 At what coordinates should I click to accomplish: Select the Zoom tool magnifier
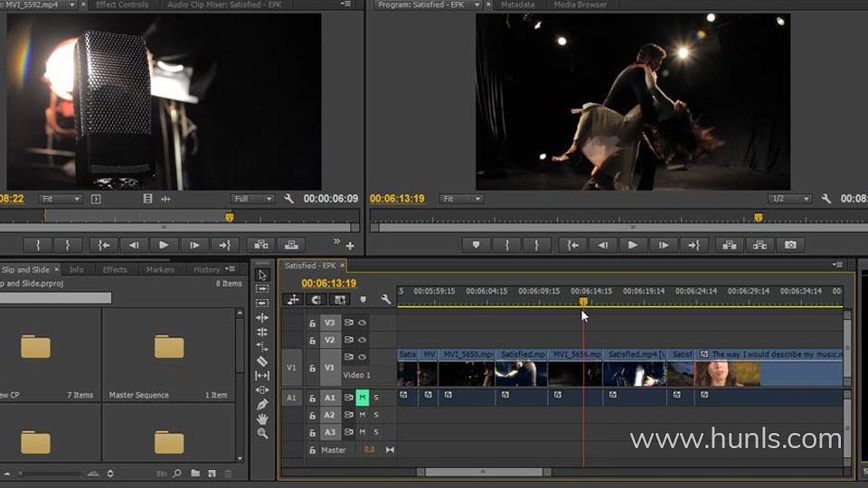pyautogui.click(x=262, y=433)
